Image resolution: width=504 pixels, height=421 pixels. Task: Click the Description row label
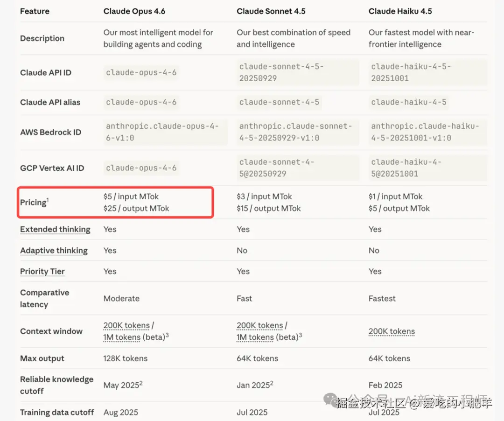[x=42, y=38]
